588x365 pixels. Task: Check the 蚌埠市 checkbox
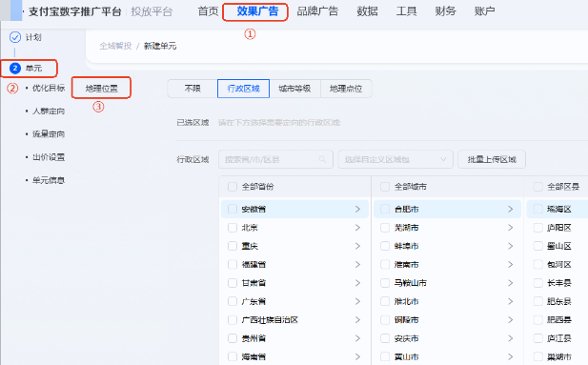tap(385, 246)
